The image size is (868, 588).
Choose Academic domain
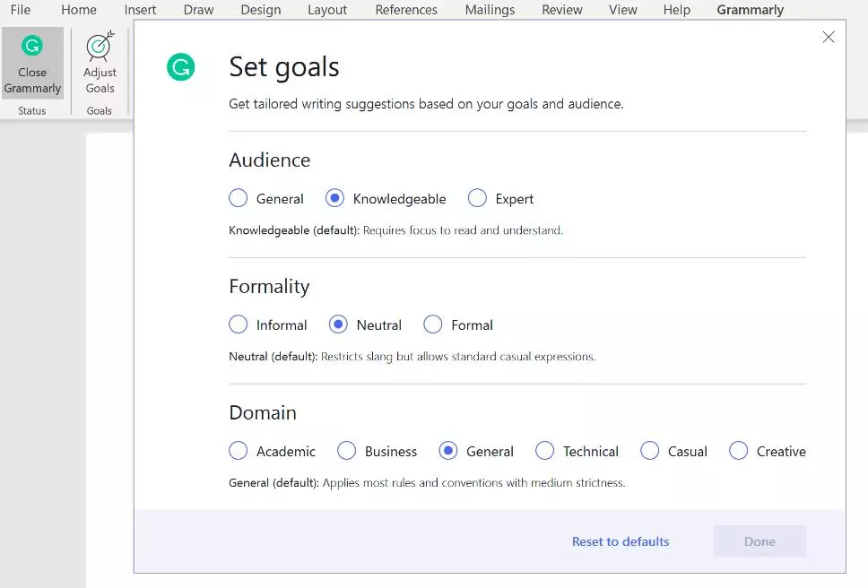238,451
